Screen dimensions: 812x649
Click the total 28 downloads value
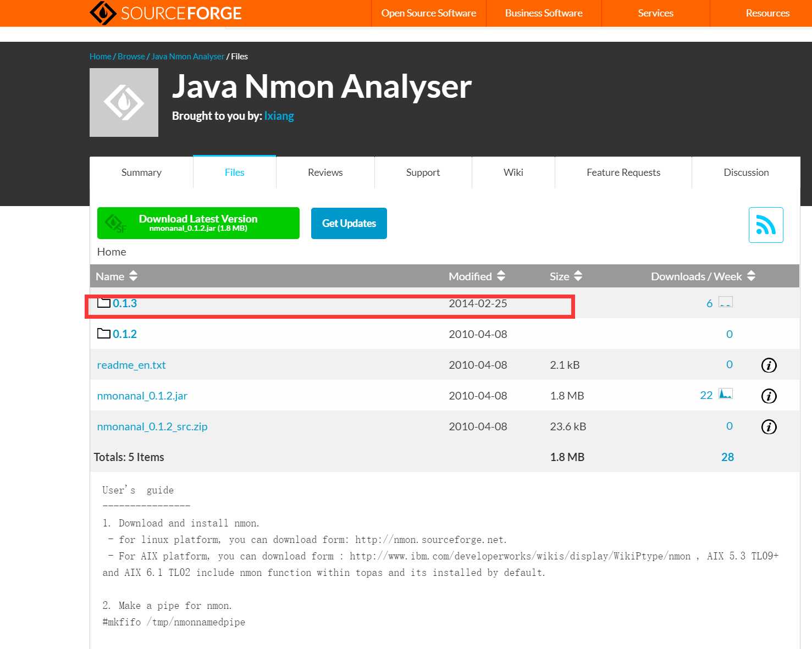point(727,457)
